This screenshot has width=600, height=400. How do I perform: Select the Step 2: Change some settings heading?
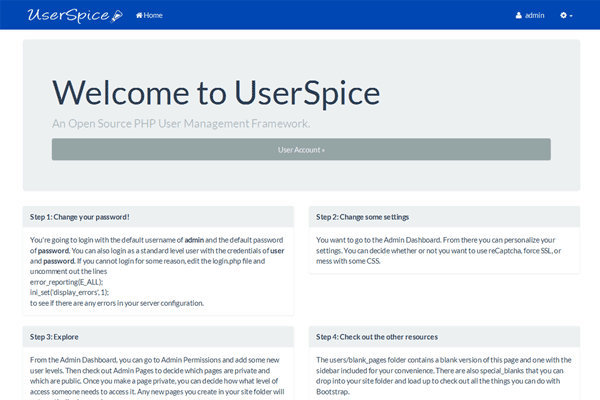pyautogui.click(x=362, y=216)
